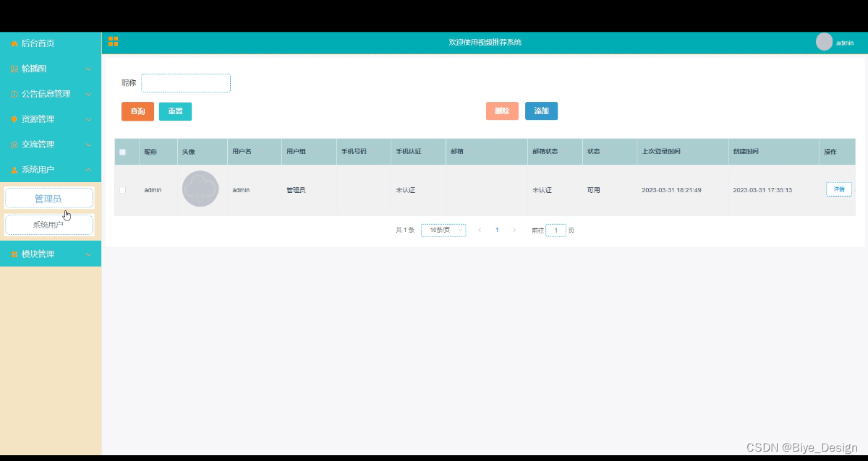Viewport: 868px width, 461px height.
Task: Click the 模块管理 grid icon
Action: pyautogui.click(x=14, y=254)
